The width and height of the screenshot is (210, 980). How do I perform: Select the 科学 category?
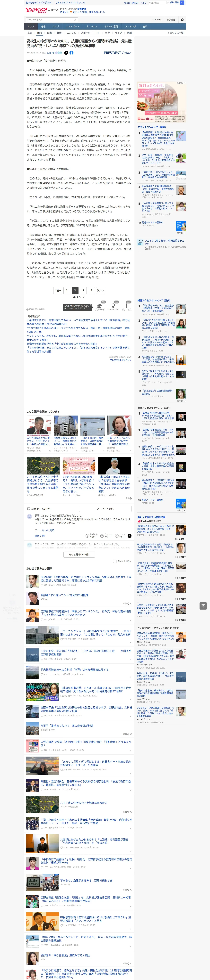tap(107, 33)
